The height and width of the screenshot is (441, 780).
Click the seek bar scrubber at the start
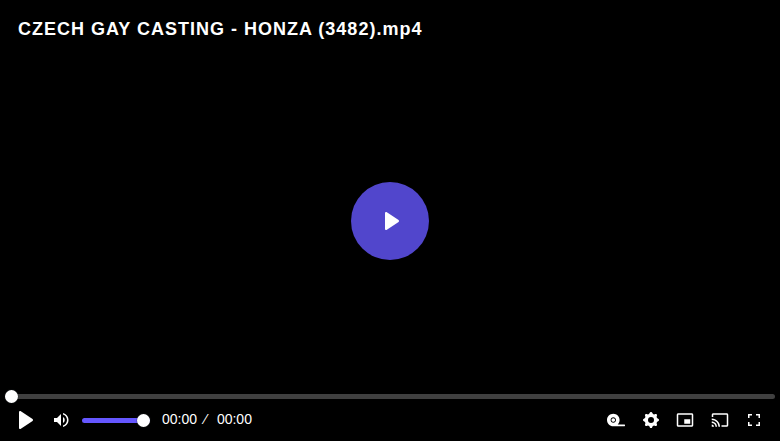[x=11, y=396]
